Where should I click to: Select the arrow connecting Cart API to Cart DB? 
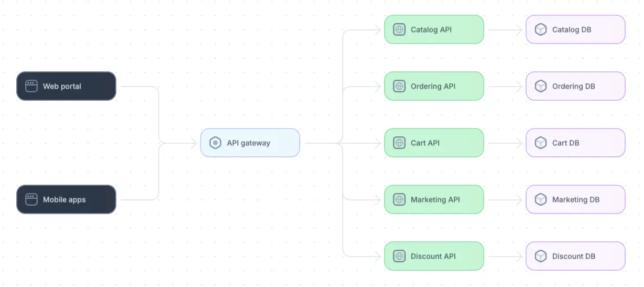pyautogui.click(x=505, y=143)
